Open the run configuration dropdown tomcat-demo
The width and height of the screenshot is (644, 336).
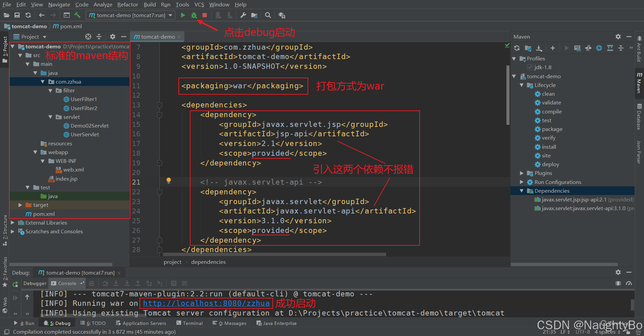[x=130, y=15]
